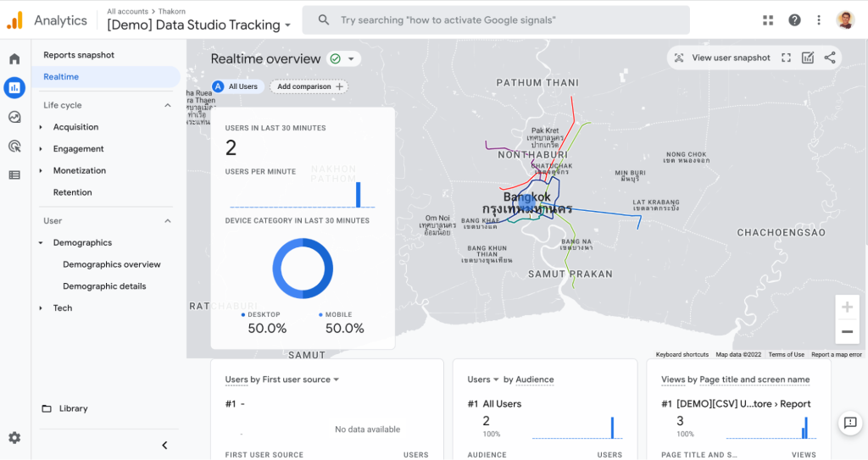Open the Retention report
The width and height of the screenshot is (868, 460).
point(73,192)
